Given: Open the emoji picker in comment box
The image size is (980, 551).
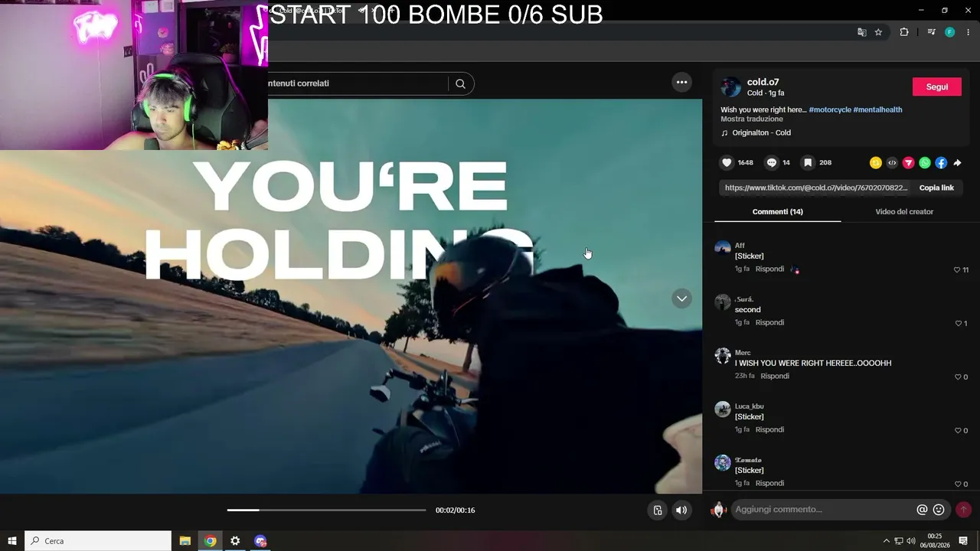Looking at the screenshot, I should click(939, 510).
